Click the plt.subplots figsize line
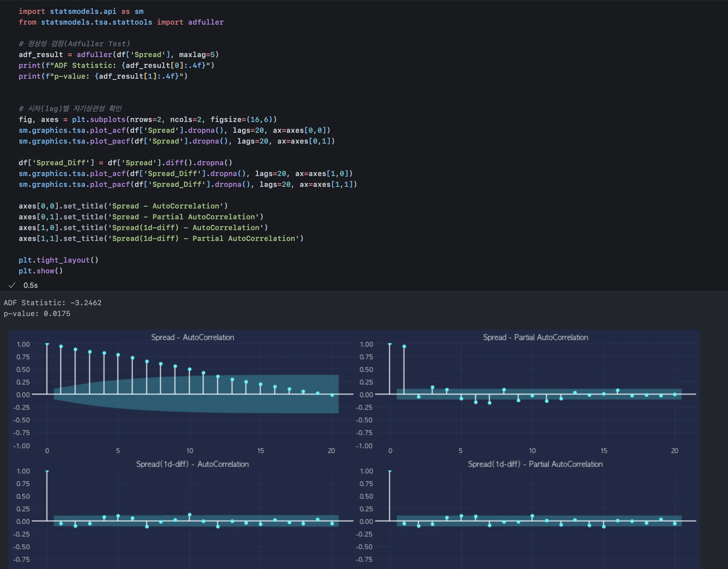728x569 pixels. point(148,119)
